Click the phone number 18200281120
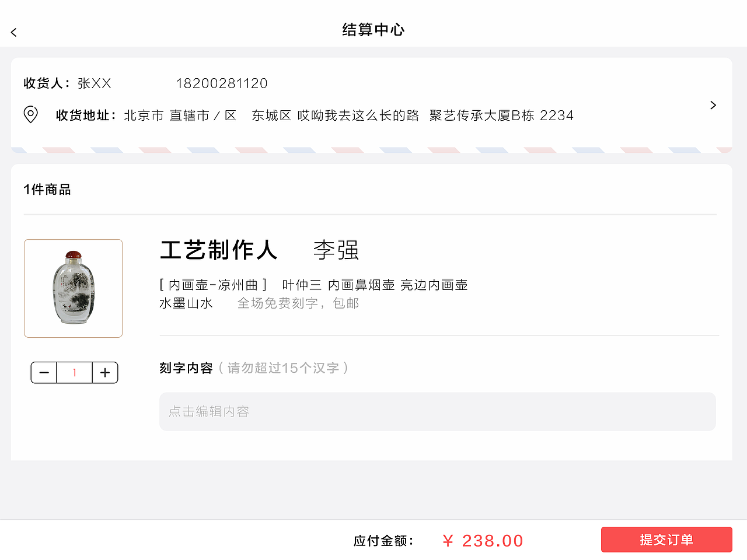 point(222,83)
